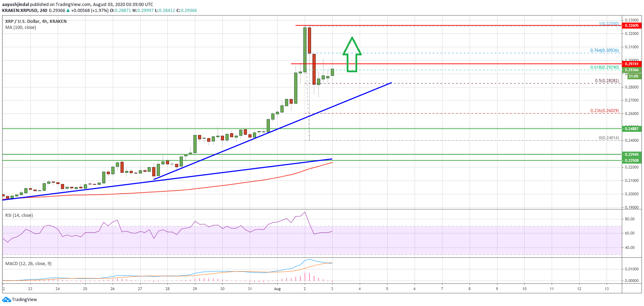Click the H:0.29997 high value
The height and width of the screenshot is (306, 644).
(x=143, y=11)
